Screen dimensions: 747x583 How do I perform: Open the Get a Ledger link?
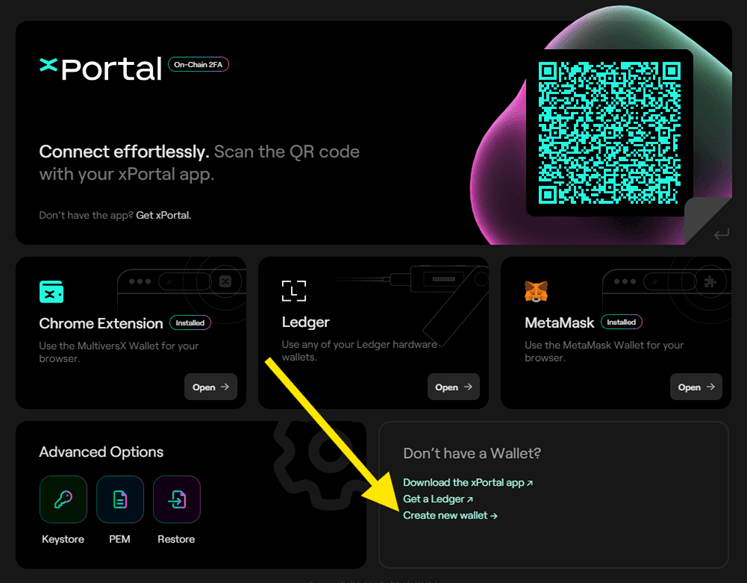(438, 499)
